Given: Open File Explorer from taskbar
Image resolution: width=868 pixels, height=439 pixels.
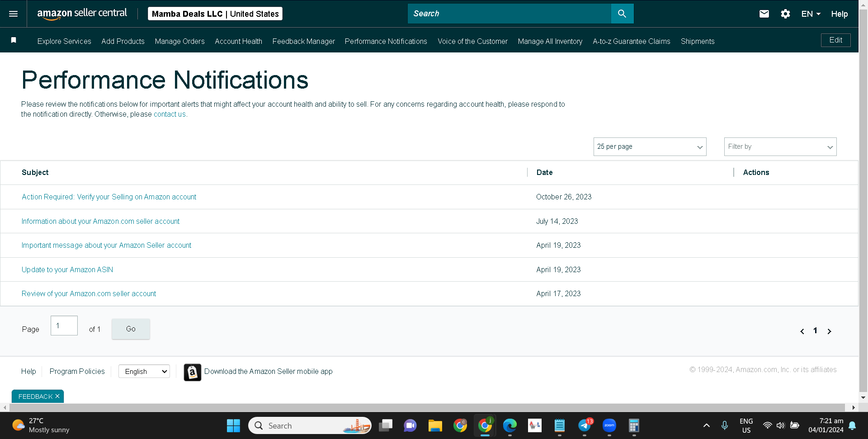Looking at the screenshot, I should (435, 425).
